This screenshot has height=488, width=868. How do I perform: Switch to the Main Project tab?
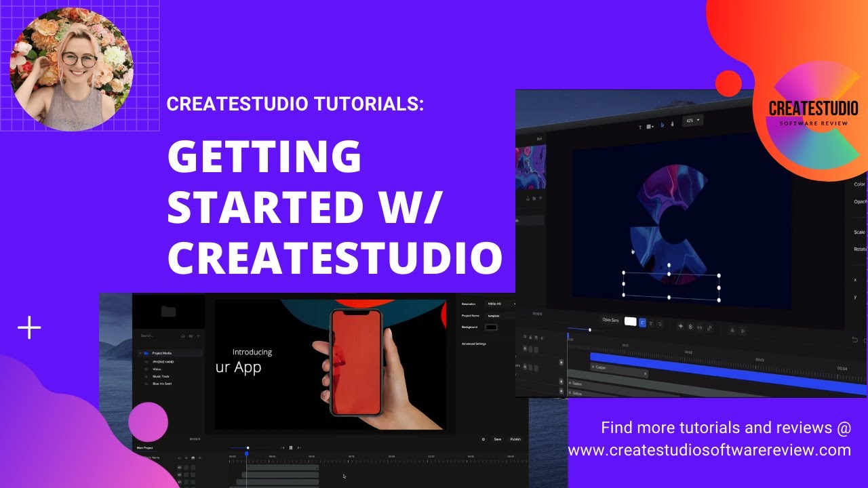click(x=144, y=447)
